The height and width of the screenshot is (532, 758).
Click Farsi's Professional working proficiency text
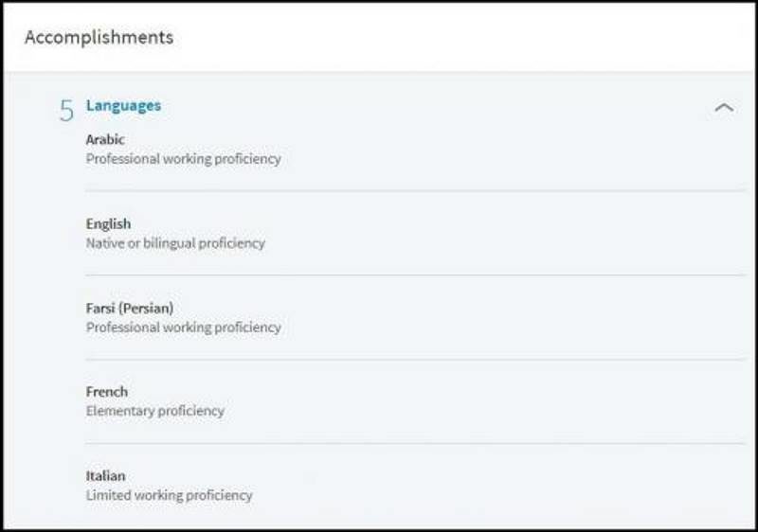click(x=183, y=328)
